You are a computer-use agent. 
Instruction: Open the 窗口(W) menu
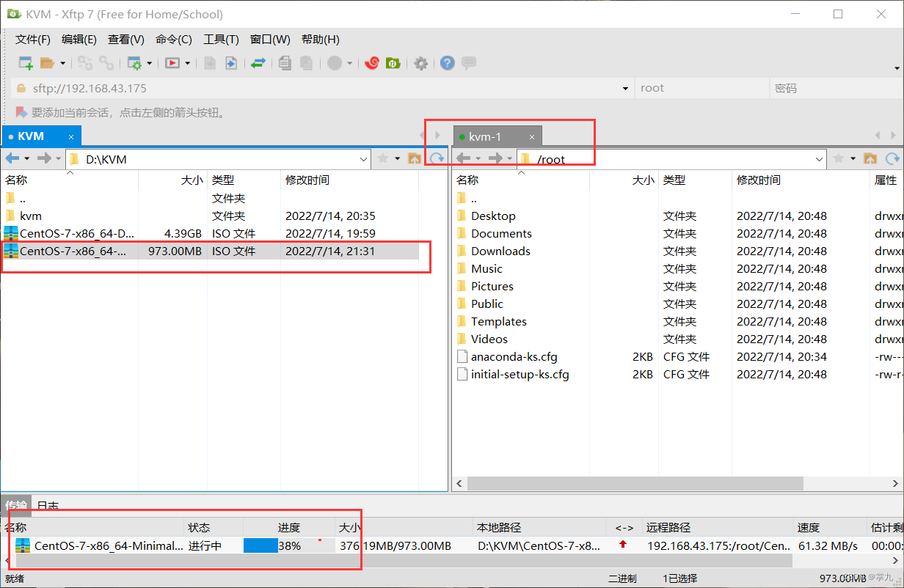tap(270, 40)
